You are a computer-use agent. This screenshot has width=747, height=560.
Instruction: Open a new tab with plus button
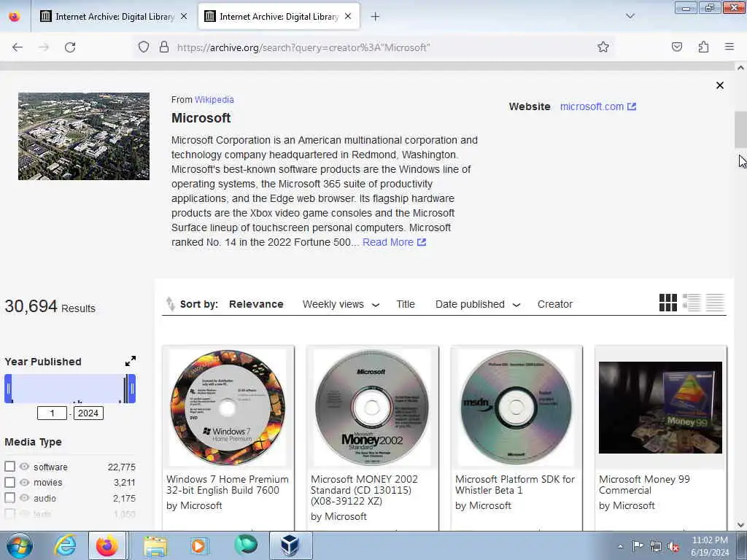376,17
